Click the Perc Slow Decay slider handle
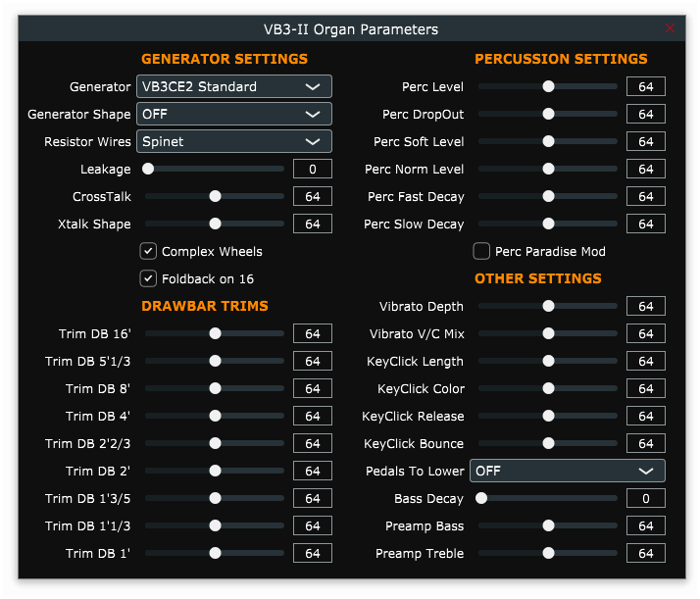 (x=548, y=225)
